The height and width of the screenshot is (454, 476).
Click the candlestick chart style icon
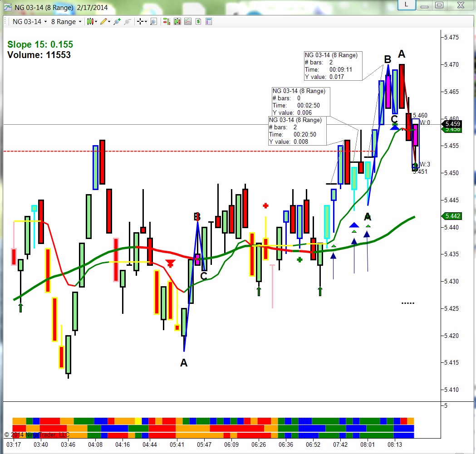[x=90, y=22]
